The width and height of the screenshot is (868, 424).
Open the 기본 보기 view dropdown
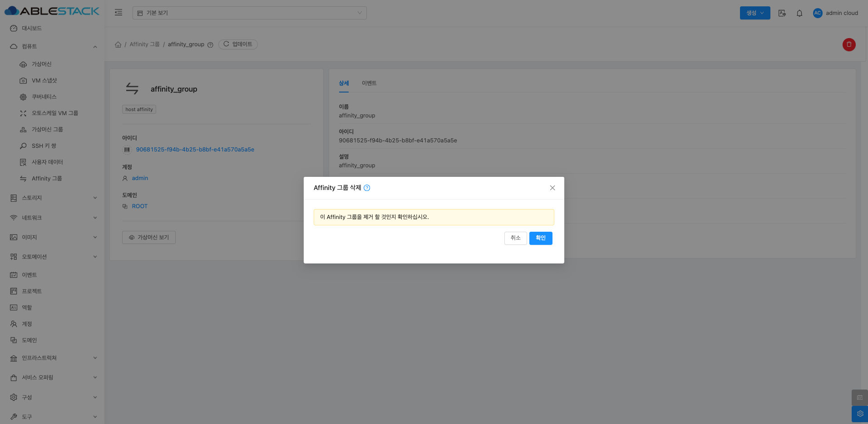[249, 13]
